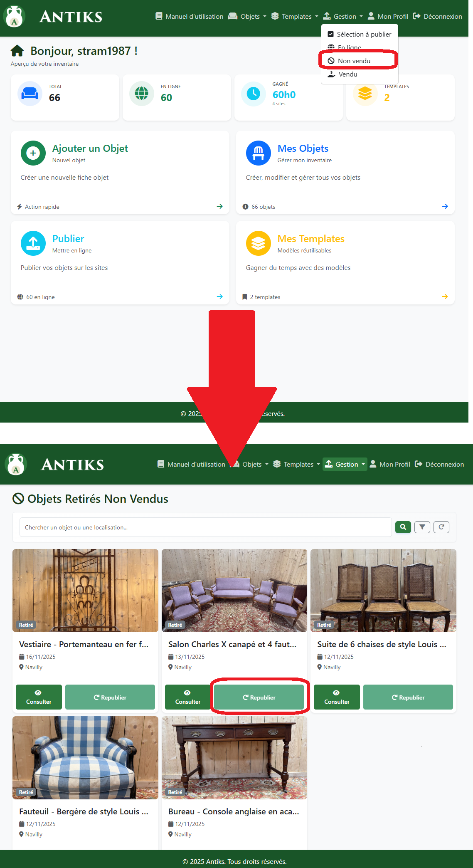The image size is (473, 868).
Task: Open the Bureau Console anglaise thumbnail photo
Action: pyautogui.click(x=234, y=757)
